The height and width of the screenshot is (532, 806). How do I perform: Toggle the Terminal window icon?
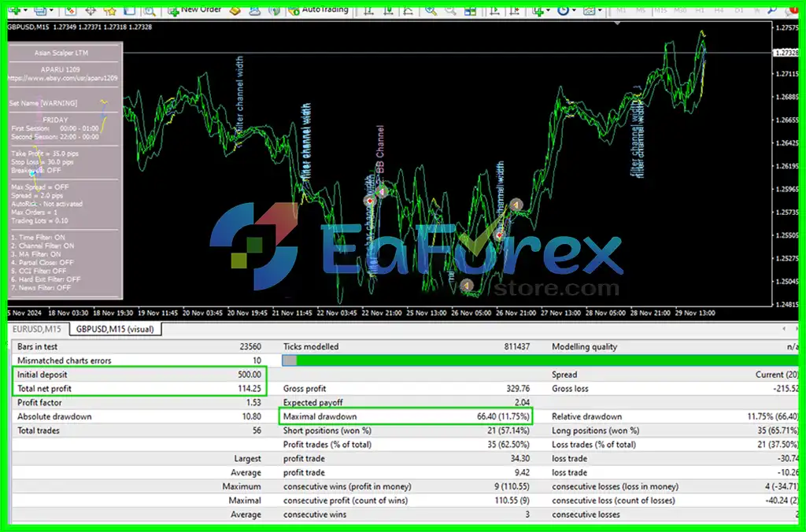130,10
